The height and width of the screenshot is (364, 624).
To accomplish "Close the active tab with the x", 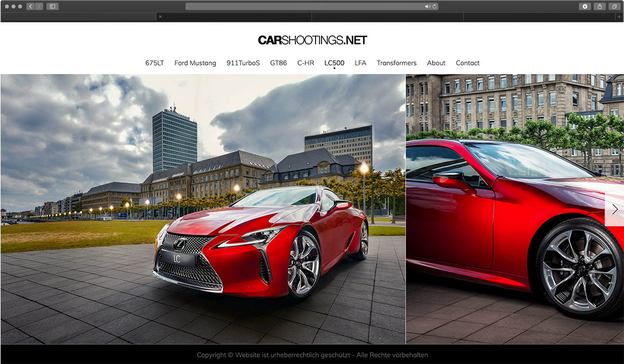I will coord(160,17).
